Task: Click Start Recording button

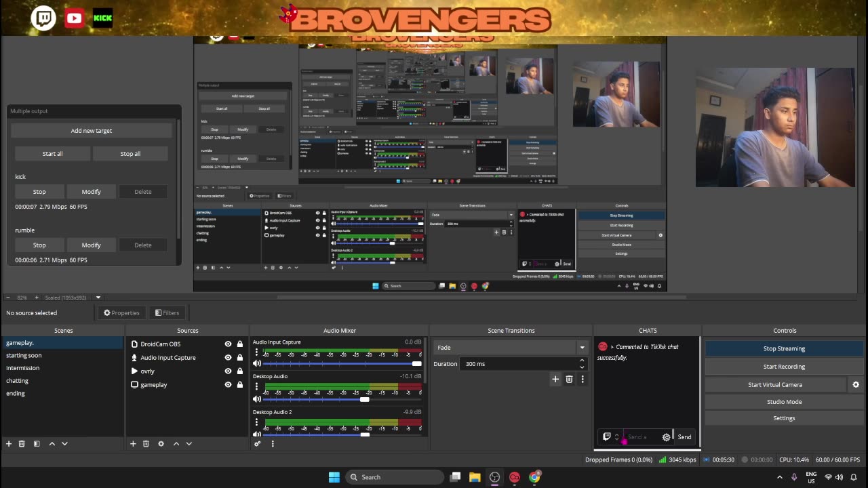Action: [x=784, y=367]
